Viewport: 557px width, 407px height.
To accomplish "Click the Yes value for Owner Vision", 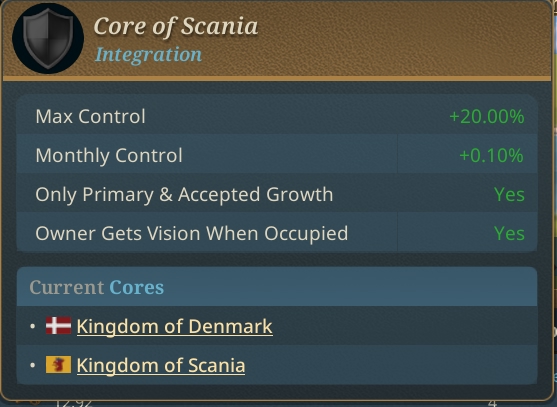I will tap(509, 233).
